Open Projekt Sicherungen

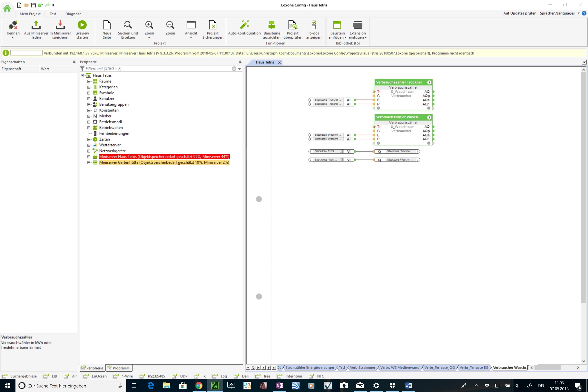(213, 25)
